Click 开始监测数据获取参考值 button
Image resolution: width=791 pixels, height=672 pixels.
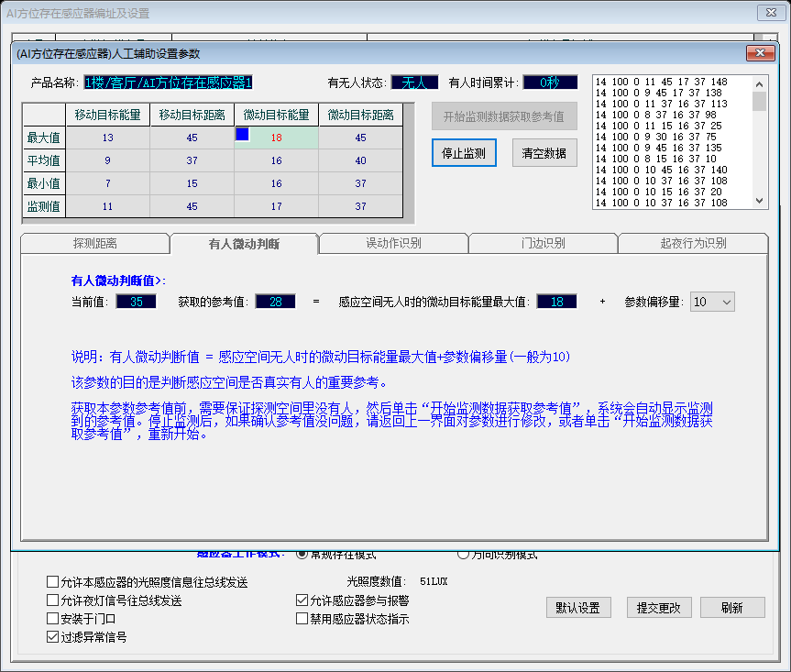(x=504, y=116)
